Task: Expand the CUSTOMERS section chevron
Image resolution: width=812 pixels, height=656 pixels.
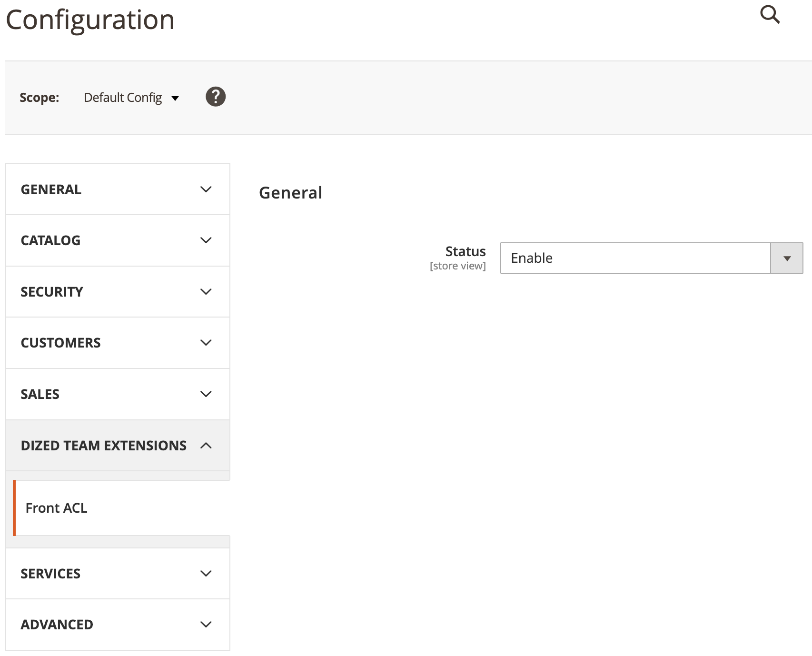Action: (206, 343)
